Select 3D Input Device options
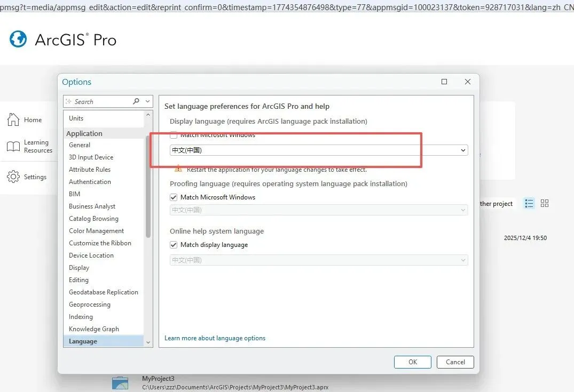The width and height of the screenshot is (574, 392). [x=91, y=157]
